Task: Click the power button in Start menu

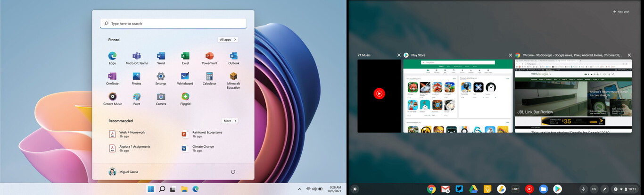Action: (x=233, y=172)
